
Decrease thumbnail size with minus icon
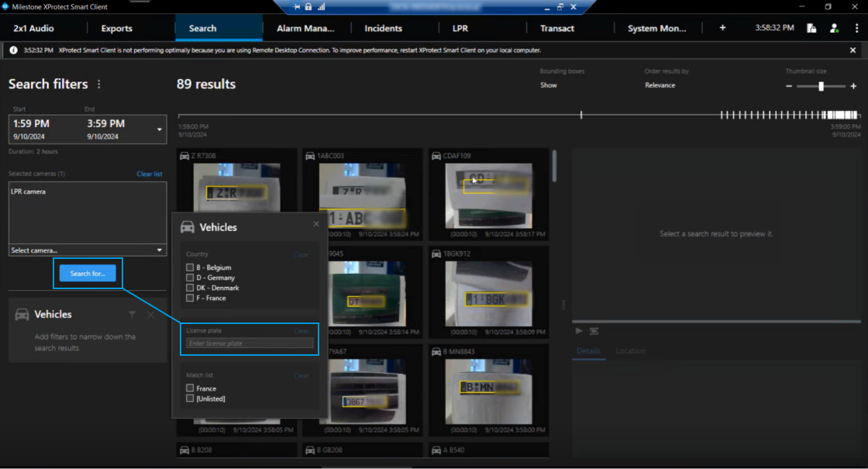tap(789, 86)
